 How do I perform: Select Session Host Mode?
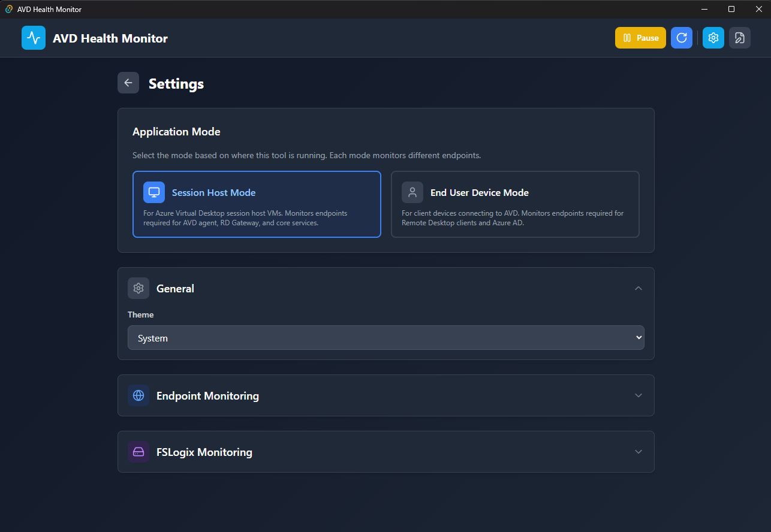[257, 204]
